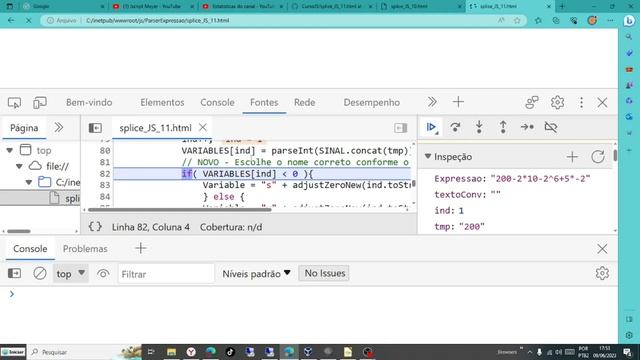Click the Step debugger button

click(x=527, y=127)
